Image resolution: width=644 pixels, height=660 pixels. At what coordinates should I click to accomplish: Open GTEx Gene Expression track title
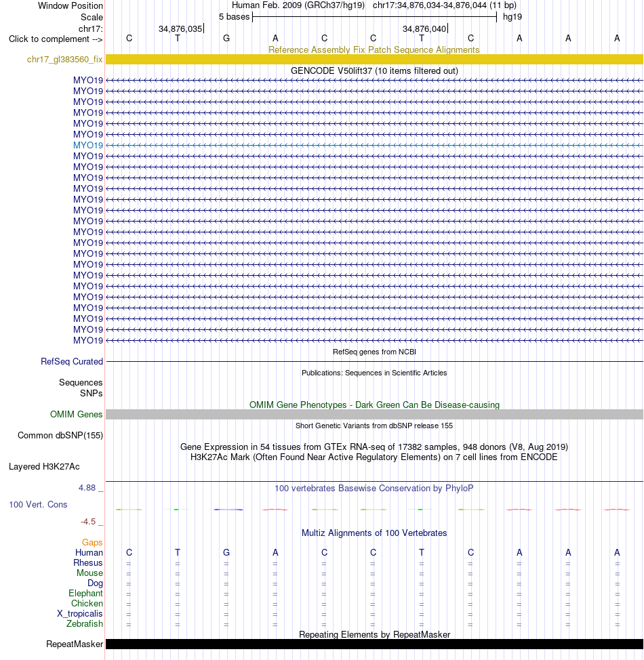374,447
